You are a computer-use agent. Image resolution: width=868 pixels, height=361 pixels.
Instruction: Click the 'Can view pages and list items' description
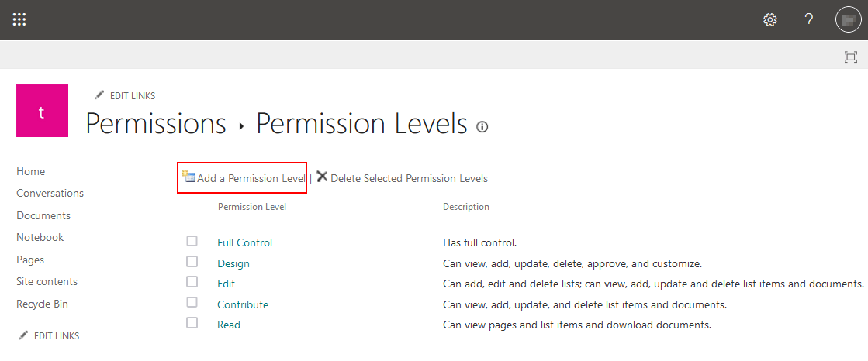tap(577, 325)
